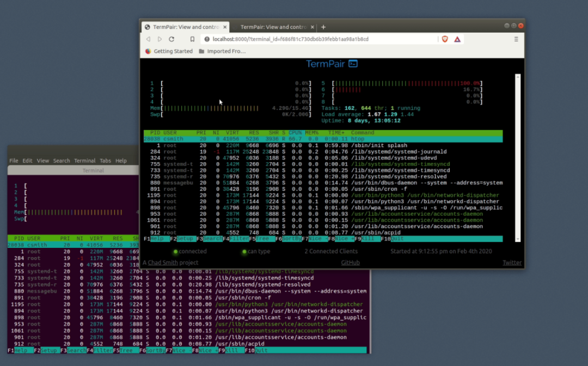Open the Terminal menu in Terminal window
The image size is (588, 366).
(85, 161)
